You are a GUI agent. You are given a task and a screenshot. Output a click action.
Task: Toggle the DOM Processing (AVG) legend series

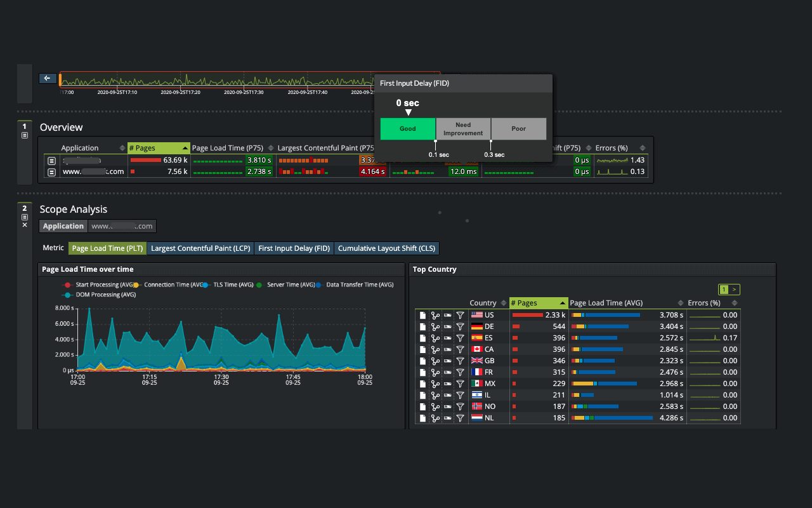pyautogui.click(x=105, y=295)
